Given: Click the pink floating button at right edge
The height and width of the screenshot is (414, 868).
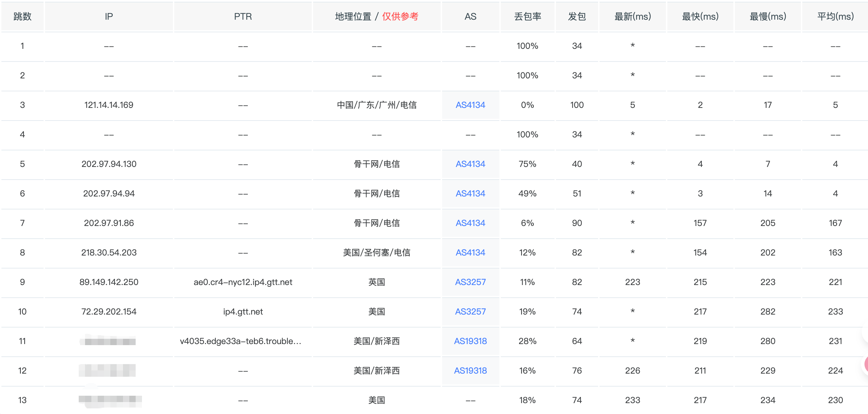Looking at the screenshot, I should (866, 364).
